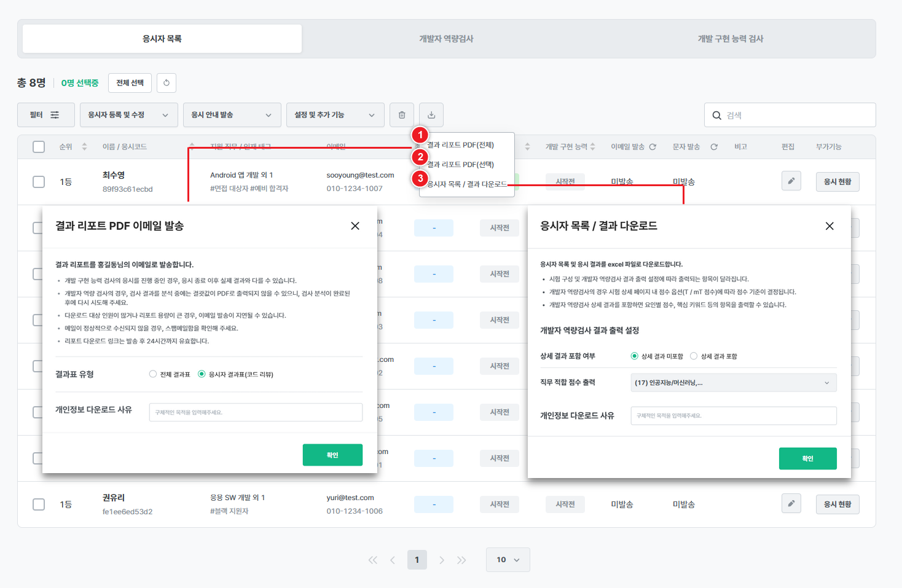Switch to the 개발자 역량검사 tab
Screen dimensions: 902x588
point(446,39)
